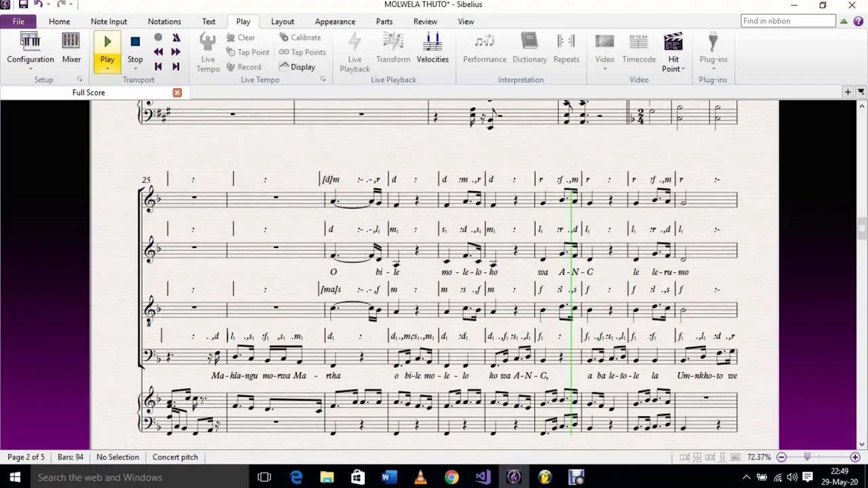Image resolution: width=868 pixels, height=488 pixels.
Task: Close the Full Score document tab
Action: point(177,93)
